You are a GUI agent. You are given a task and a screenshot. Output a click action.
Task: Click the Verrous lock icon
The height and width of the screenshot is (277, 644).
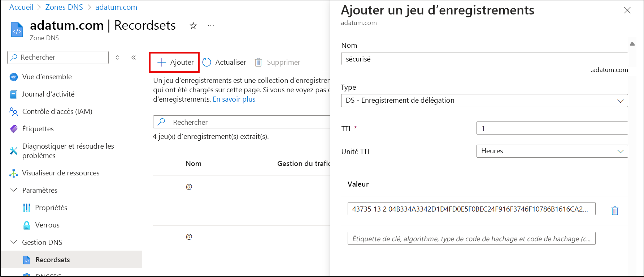coord(27,225)
